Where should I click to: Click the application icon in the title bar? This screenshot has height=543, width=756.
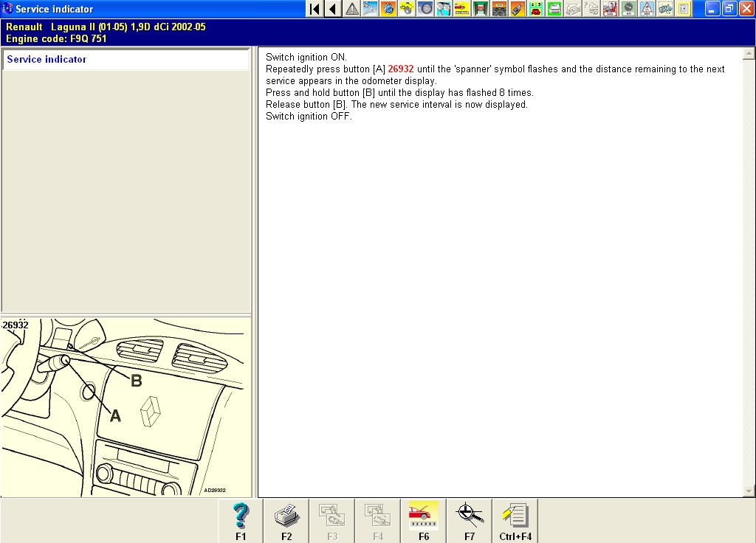7,9
